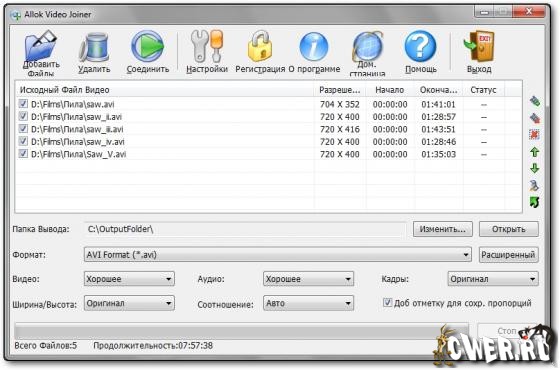560x370 pixels.
Task: Click the 01:43:51 end time cell
Action: coord(439,129)
